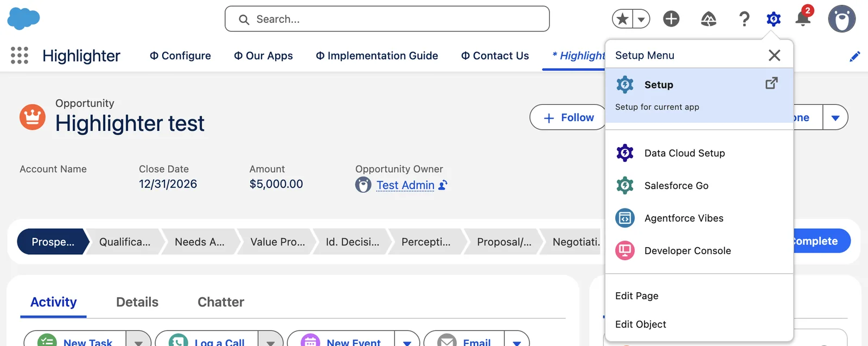Screen dimensions: 868x346
Task: Open the Implementation Guide tab
Action: click(x=376, y=56)
